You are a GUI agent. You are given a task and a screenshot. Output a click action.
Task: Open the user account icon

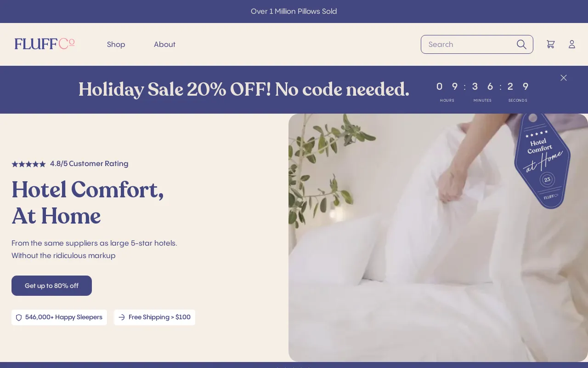(x=572, y=44)
